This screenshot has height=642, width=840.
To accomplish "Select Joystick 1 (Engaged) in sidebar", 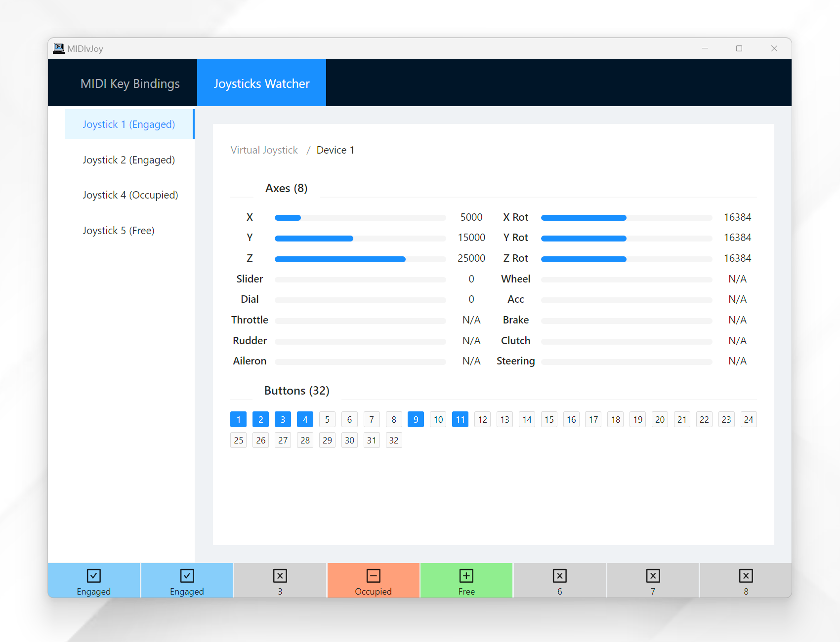I will [129, 124].
